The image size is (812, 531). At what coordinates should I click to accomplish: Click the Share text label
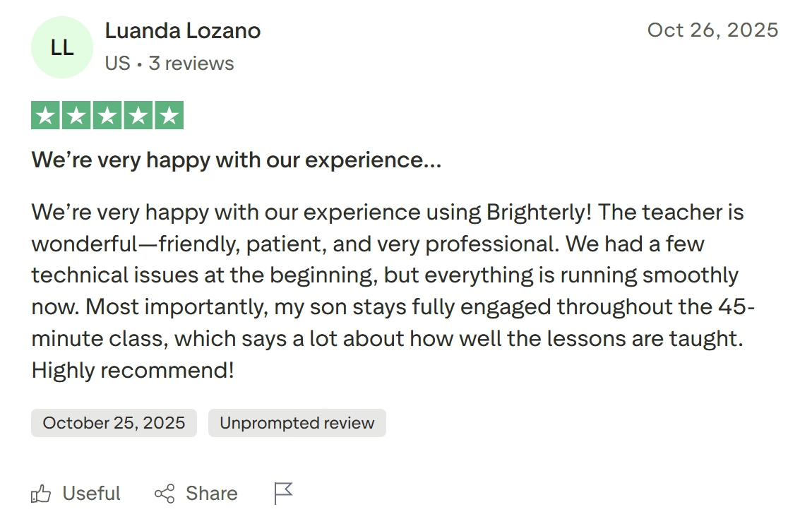coord(211,494)
